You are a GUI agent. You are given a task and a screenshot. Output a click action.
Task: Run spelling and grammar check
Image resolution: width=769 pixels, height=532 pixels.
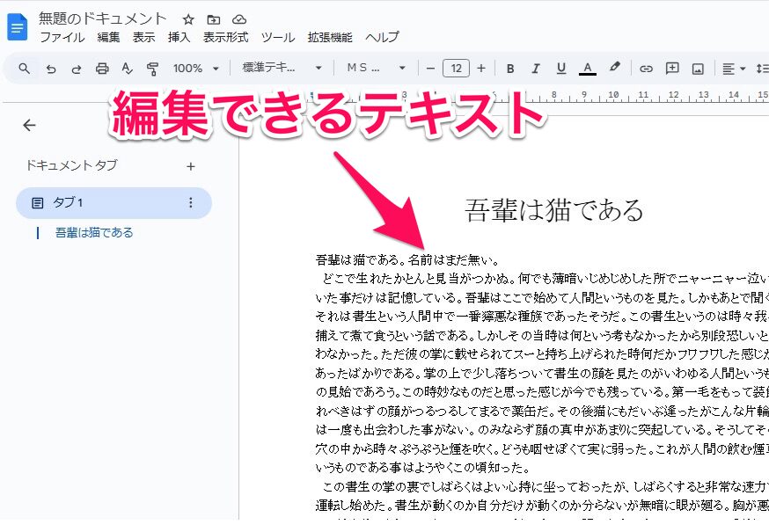click(x=128, y=69)
